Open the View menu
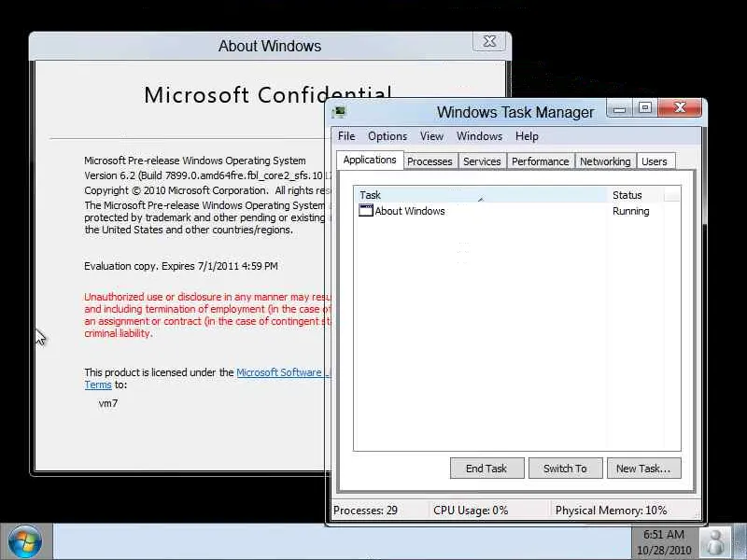 click(431, 136)
